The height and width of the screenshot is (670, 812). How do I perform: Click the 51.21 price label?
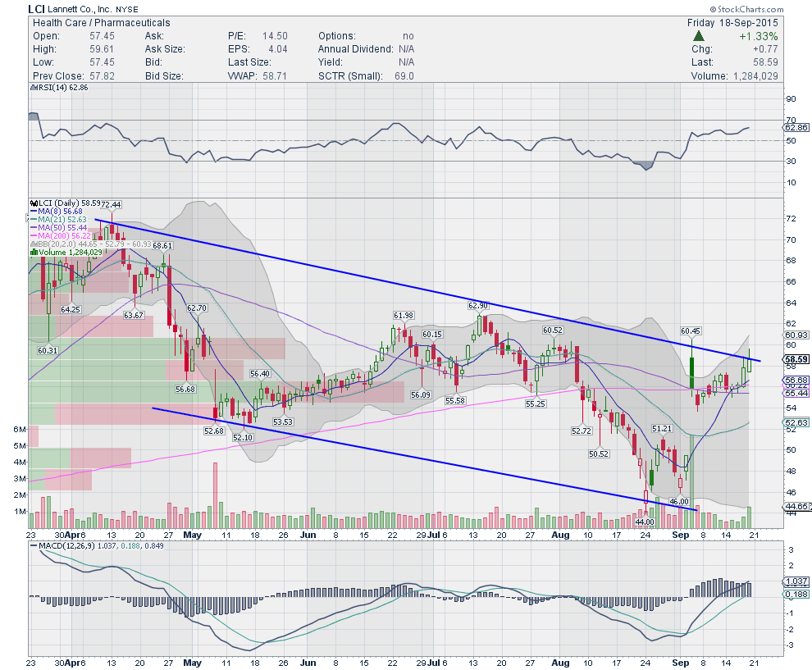[x=662, y=429]
